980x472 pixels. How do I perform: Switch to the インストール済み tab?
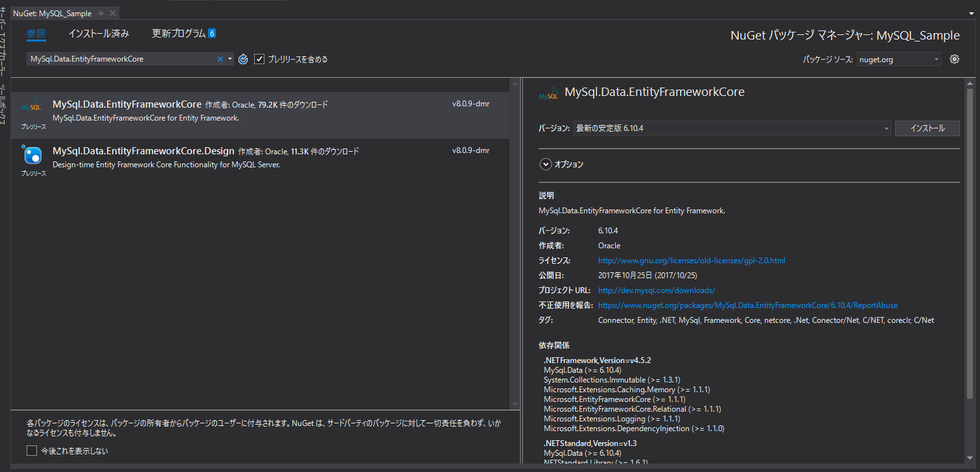point(98,32)
